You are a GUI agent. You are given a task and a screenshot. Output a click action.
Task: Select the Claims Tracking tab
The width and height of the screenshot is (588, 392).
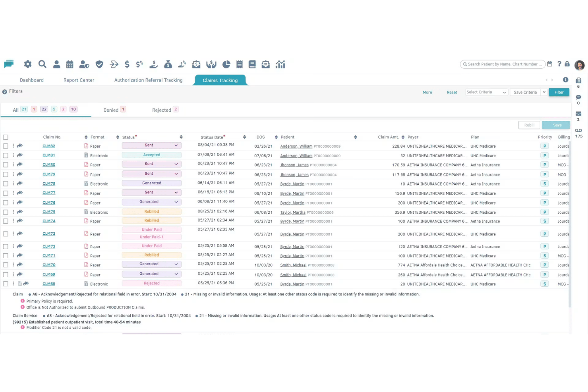pyautogui.click(x=220, y=80)
